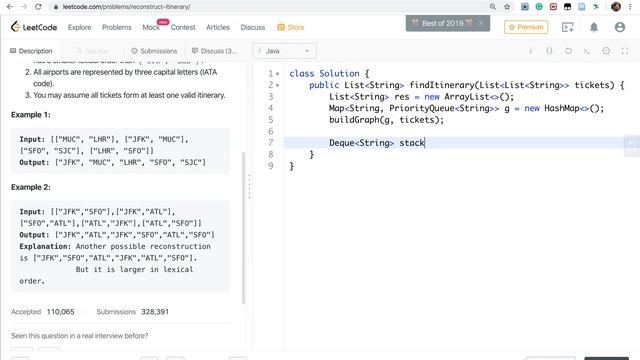This screenshot has height=360, width=640.
Task: Open the light blue extension icon
Action: coord(582,7)
